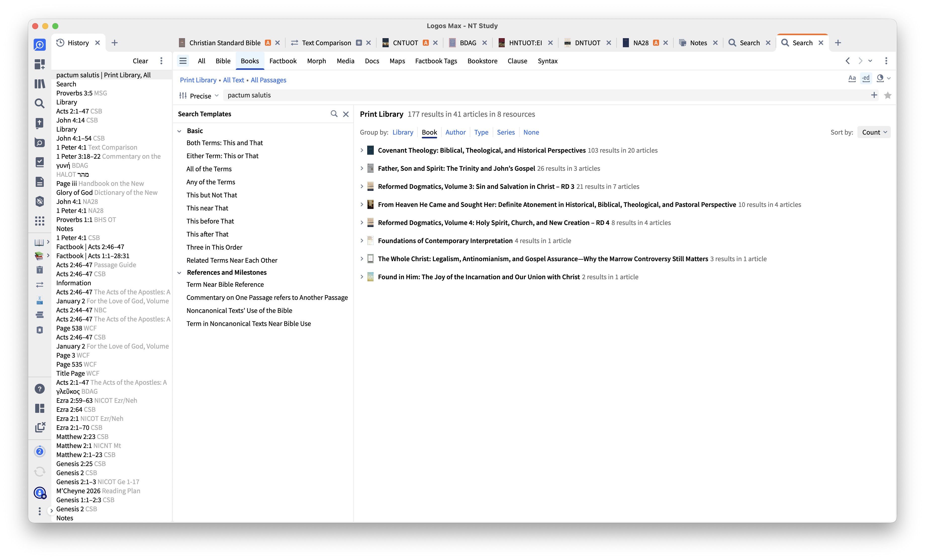Open the Reading Plans checkmark book icon

point(39,162)
